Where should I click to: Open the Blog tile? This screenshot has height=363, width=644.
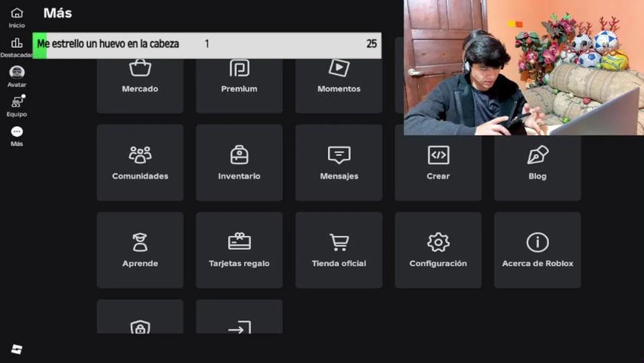pyautogui.click(x=537, y=168)
